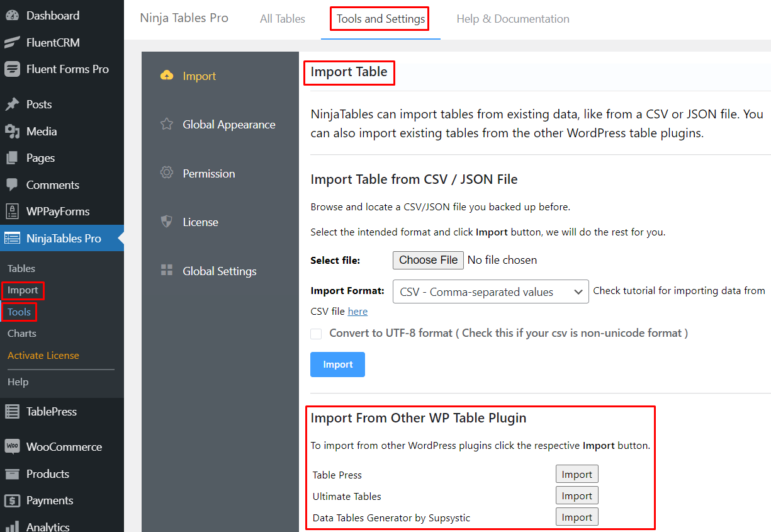Click the Media icon in admin menu
Image resolution: width=771 pixels, height=532 pixels.
[x=12, y=131]
